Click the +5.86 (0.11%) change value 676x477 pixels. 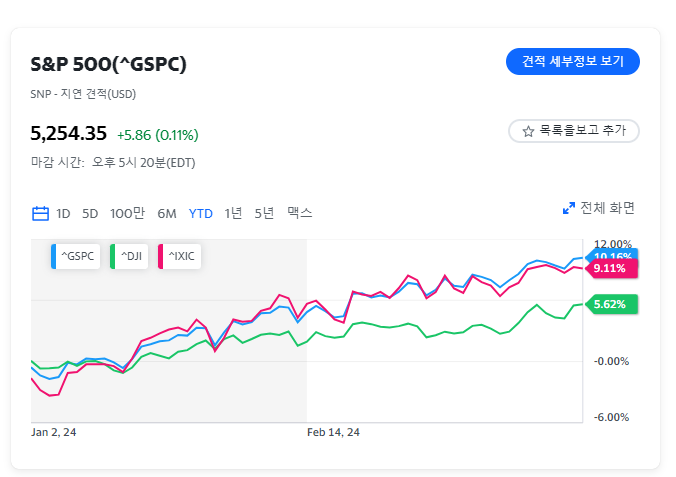(x=158, y=135)
